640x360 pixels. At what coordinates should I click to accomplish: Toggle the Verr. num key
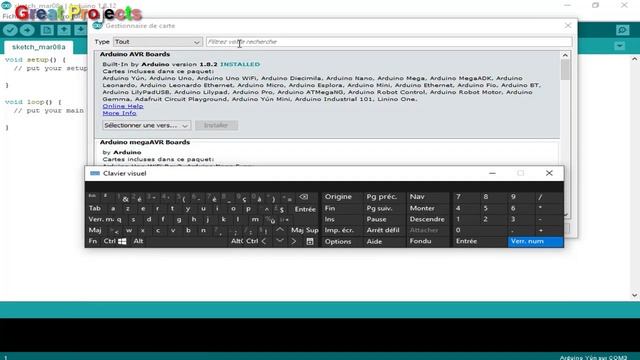(536, 241)
